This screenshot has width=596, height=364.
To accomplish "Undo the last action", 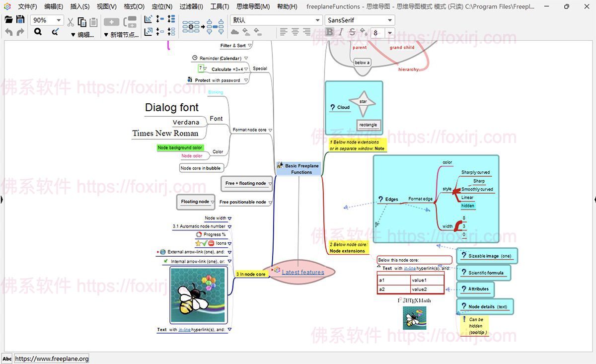I will pyautogui.click(x=9, y=32).
